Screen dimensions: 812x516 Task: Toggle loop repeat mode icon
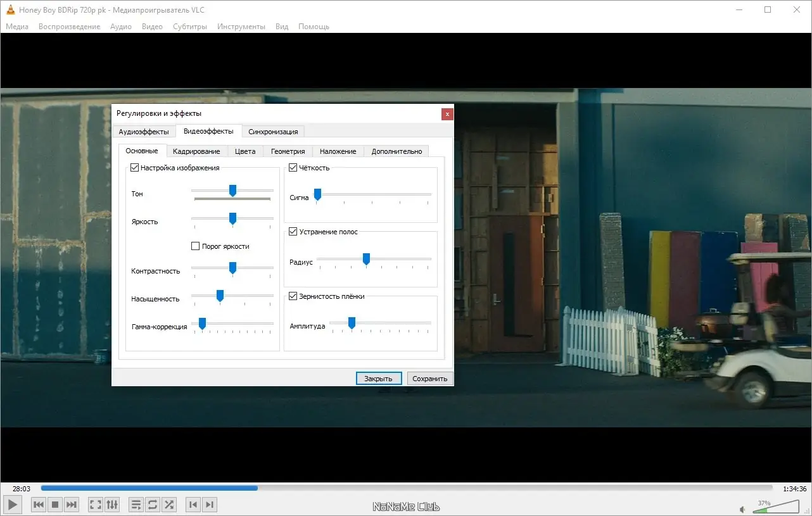[x=153, y=505]
